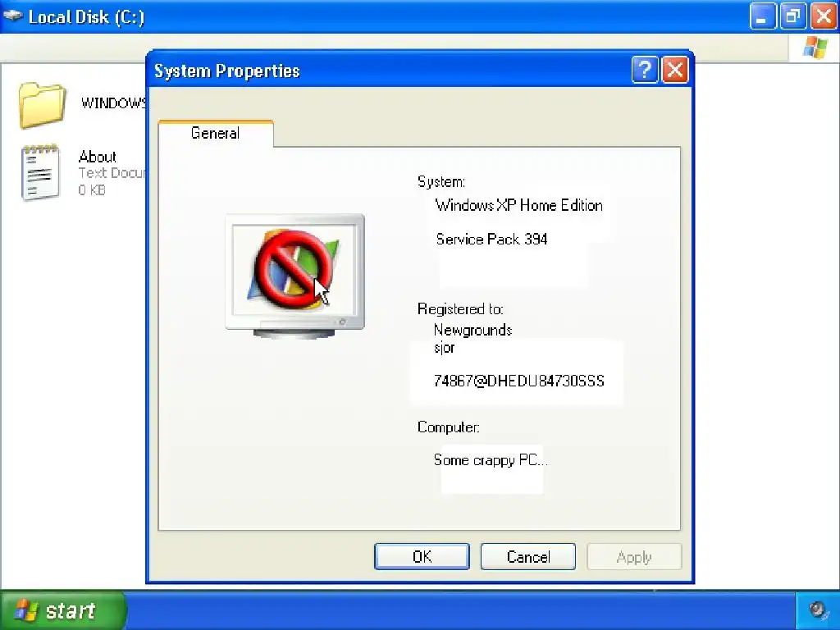Click the system tray icon on taskbar

click(818, 610)
